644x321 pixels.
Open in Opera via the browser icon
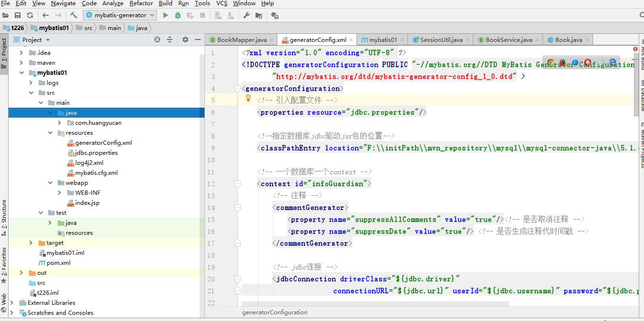click(x=588, y=63)
